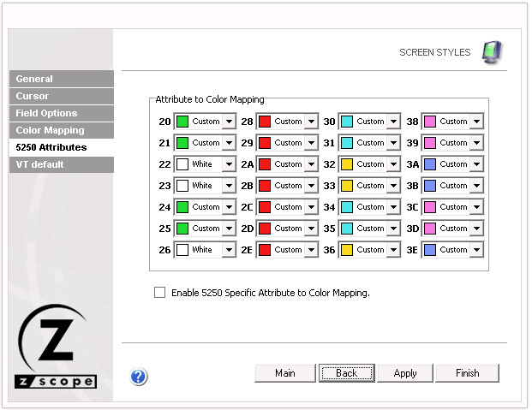Screen dimensions: 532x410
Task: Open the attribute 22 White dropdown
Action: [x=229, y=164]
